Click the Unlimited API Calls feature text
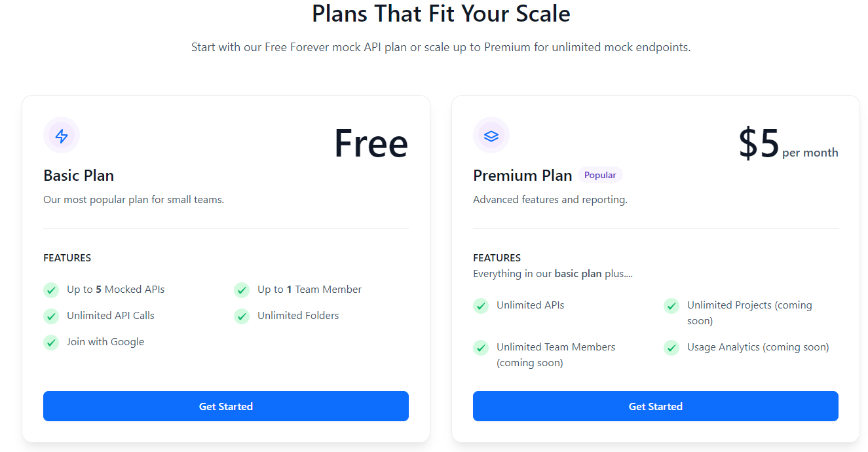 [x=111, y=316]
